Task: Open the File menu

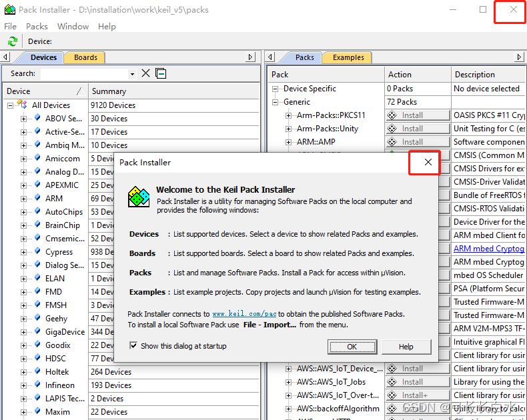Action: [10, 26]
